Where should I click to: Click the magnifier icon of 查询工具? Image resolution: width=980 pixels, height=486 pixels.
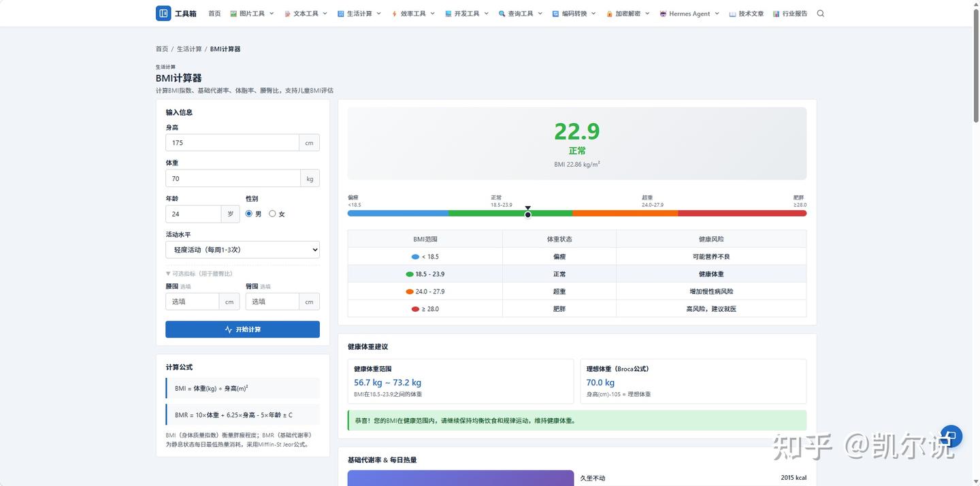[x=502, y=14]
